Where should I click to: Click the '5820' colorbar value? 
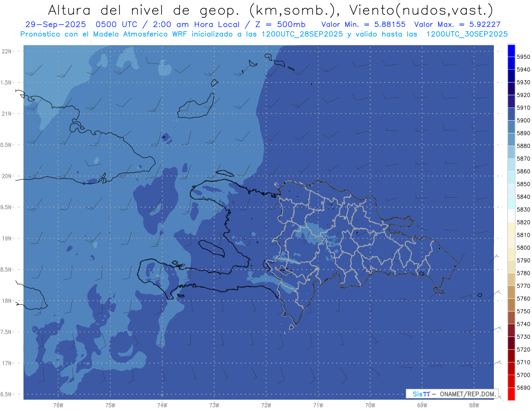(523, 222)
